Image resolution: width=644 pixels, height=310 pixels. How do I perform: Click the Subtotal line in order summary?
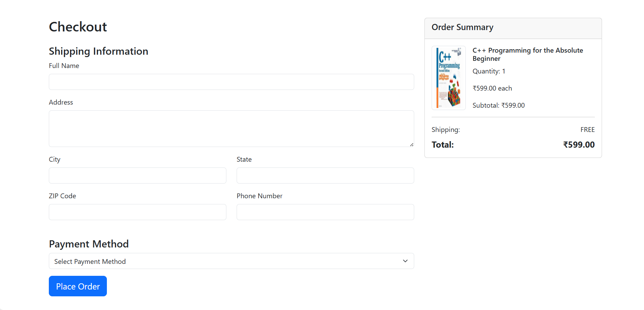(x=499, y=105)
